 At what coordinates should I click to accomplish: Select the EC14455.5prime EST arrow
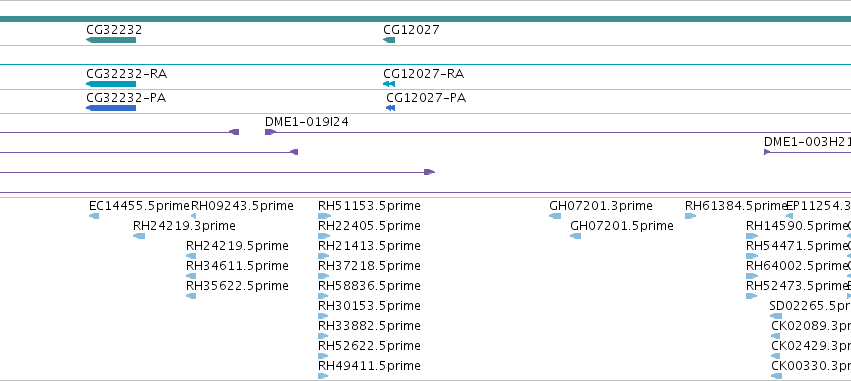coord(94,216)
